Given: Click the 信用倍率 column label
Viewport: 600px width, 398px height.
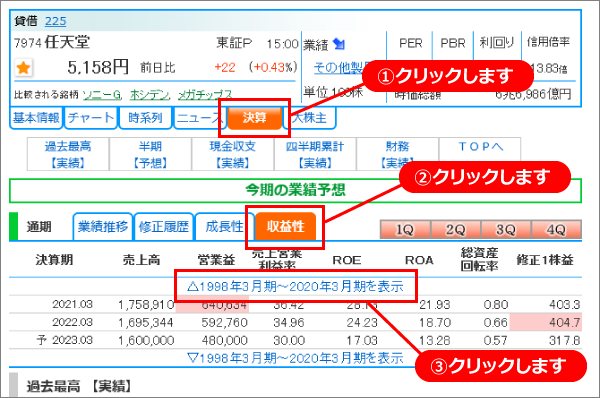Looking at the screenshot, I should point(548,42).
